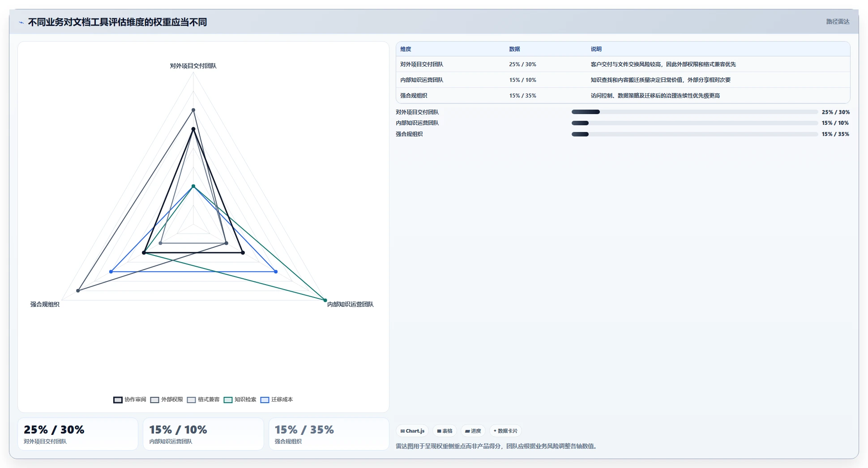Click the 说明 table column header
Image resolution: width=868 pixels, height=468 pixels.
[596, 49]
